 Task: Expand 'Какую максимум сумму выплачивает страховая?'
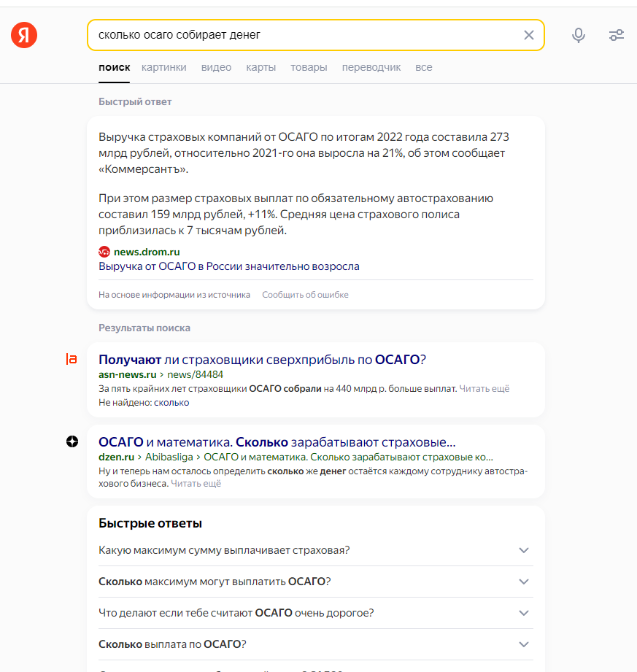(316, 550)
